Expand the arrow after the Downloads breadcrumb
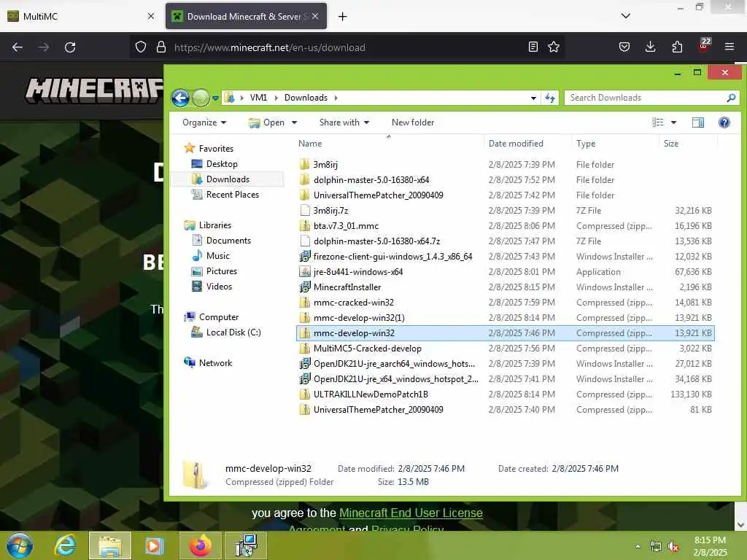 pyautogui.click(x=336, y=98)
